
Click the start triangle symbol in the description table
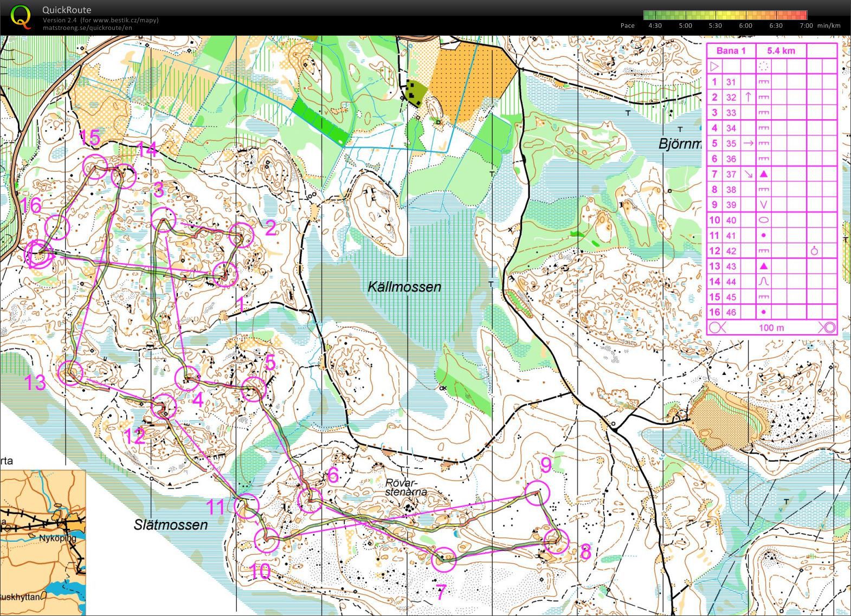point(714,67)
